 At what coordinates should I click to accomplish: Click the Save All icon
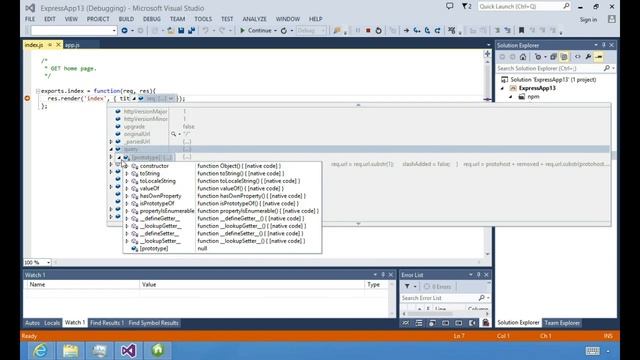191,30
